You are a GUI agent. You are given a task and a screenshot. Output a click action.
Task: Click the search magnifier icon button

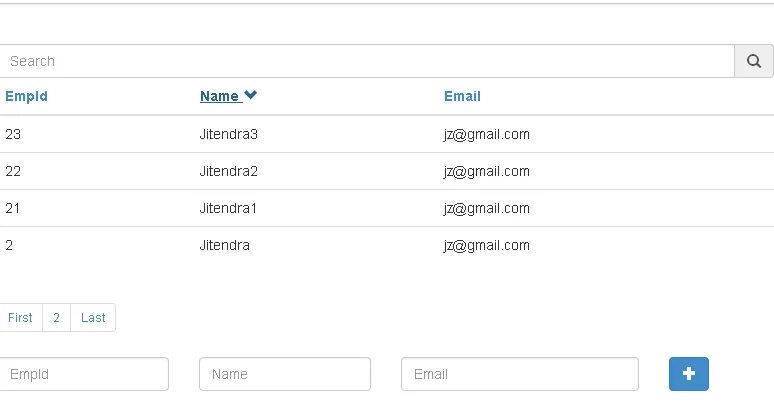tap(754, 61)
